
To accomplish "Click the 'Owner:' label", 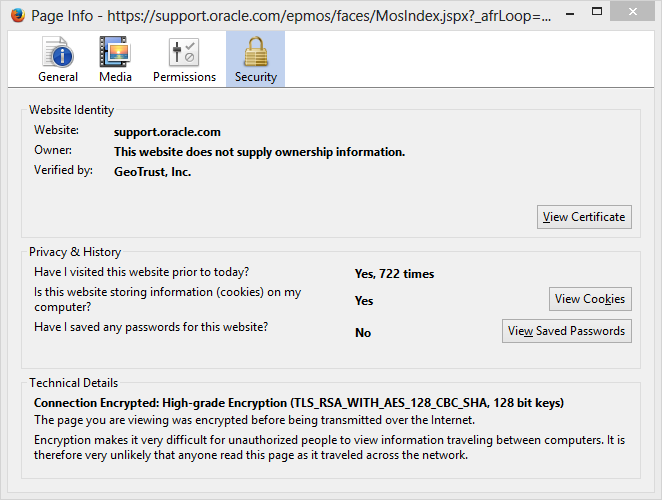I will 53,150.
